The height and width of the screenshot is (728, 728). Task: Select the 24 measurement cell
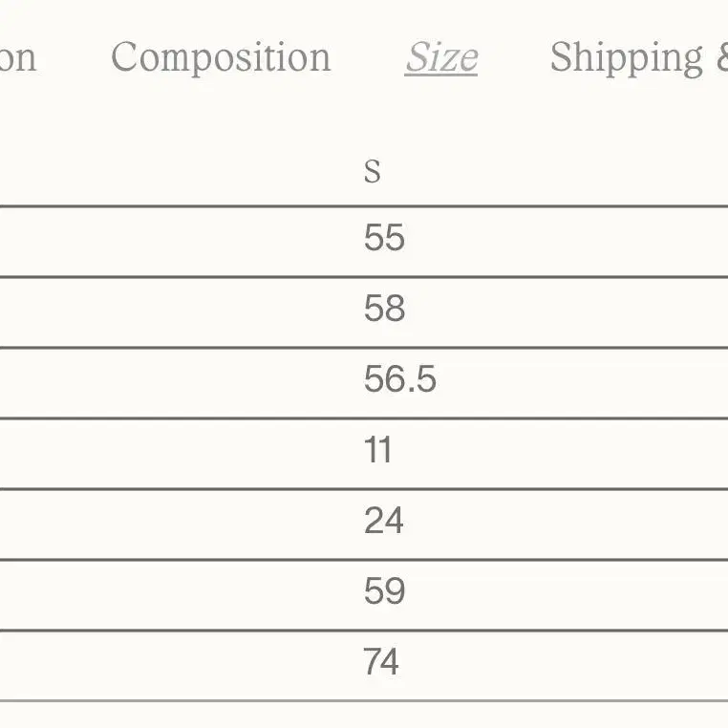[383, 521]
